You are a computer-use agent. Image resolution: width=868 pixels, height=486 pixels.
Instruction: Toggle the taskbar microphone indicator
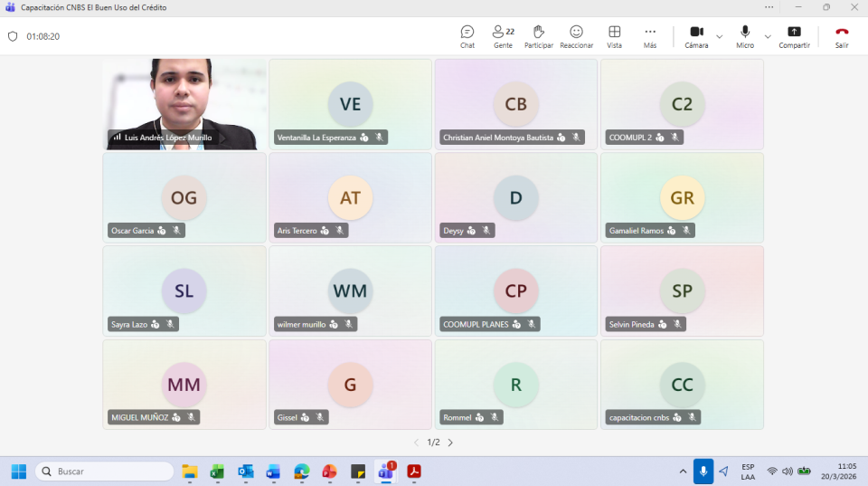[x=703, y=472]
